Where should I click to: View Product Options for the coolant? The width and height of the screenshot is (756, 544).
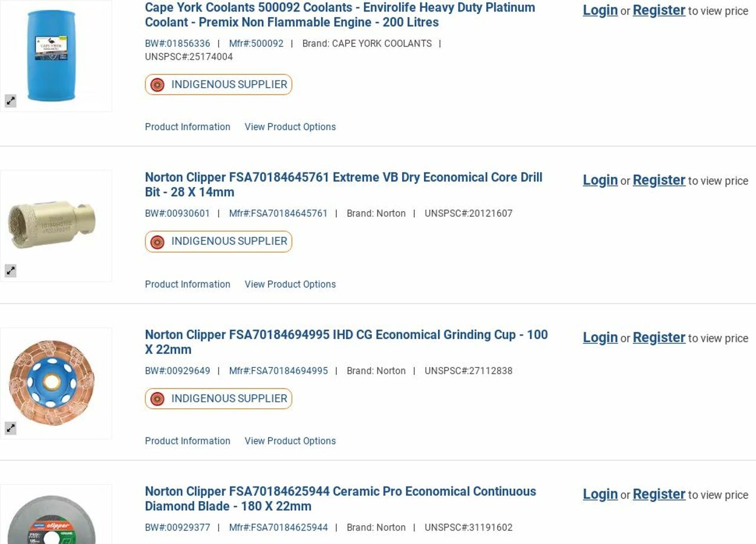[x=290, y=127]
